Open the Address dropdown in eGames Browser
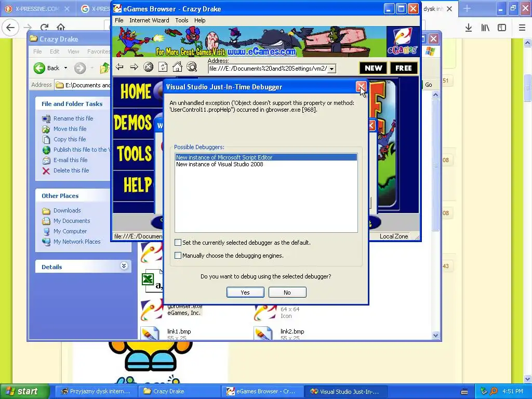 [332, 69]
